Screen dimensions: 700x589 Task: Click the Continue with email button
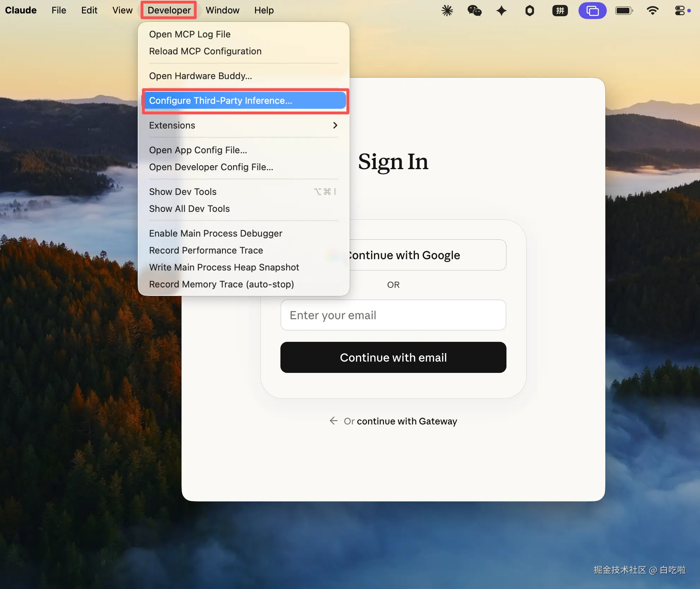click(393, 357)
